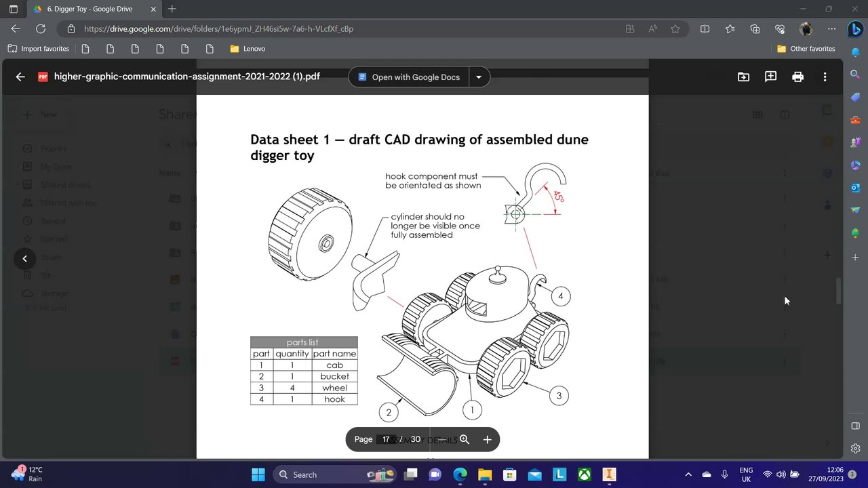The width and height of the screenshot is (868, 488).
Task: Refresh the current page
Action: (41, 28)
